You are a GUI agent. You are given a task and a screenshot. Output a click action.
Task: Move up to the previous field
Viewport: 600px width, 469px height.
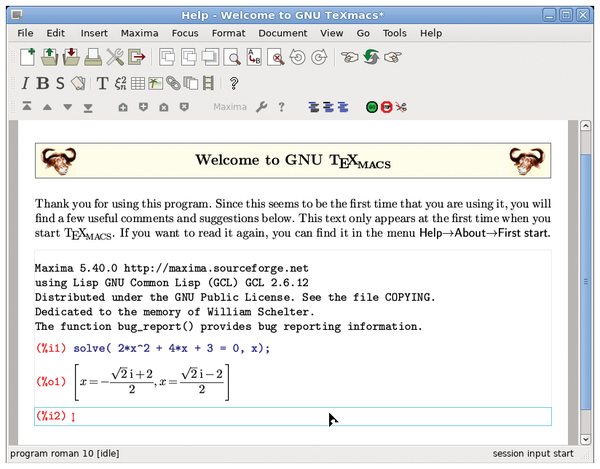[x=47, y=107]
